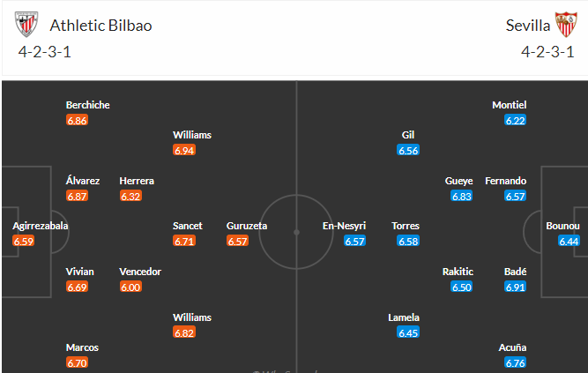This screenshot has width=588, height=373.
Task: Click Lamela's 6.45 rating badge
Action: (x=408, y=332)
